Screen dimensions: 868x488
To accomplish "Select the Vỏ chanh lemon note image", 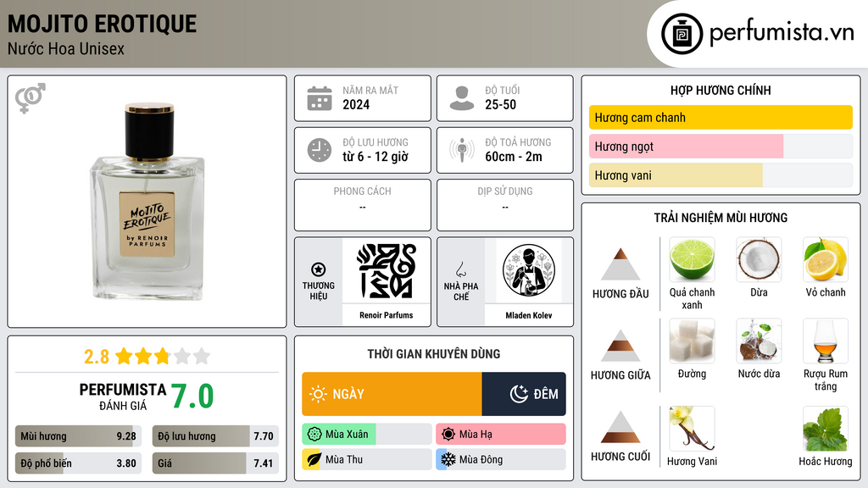I will click(826, 259).
